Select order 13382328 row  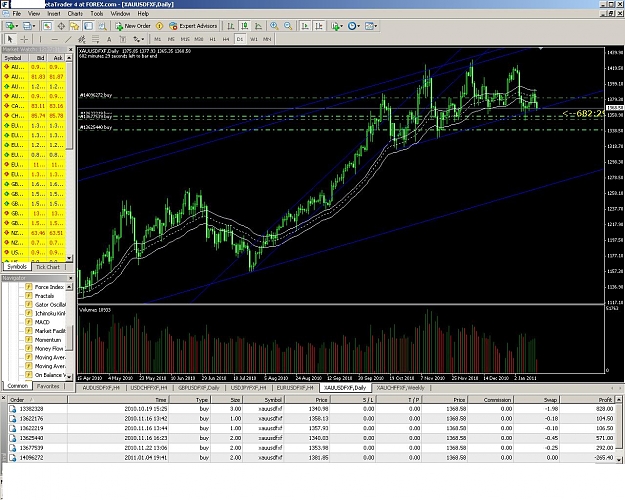coord(311,409)
